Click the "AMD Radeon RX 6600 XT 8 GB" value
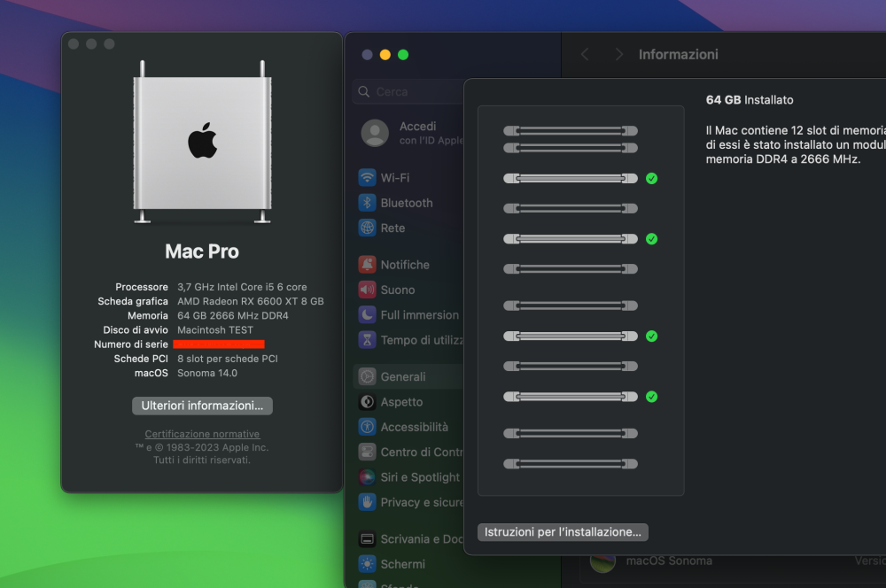The width and height of the screenshot is (886, 588). click(x=251, y=301)
